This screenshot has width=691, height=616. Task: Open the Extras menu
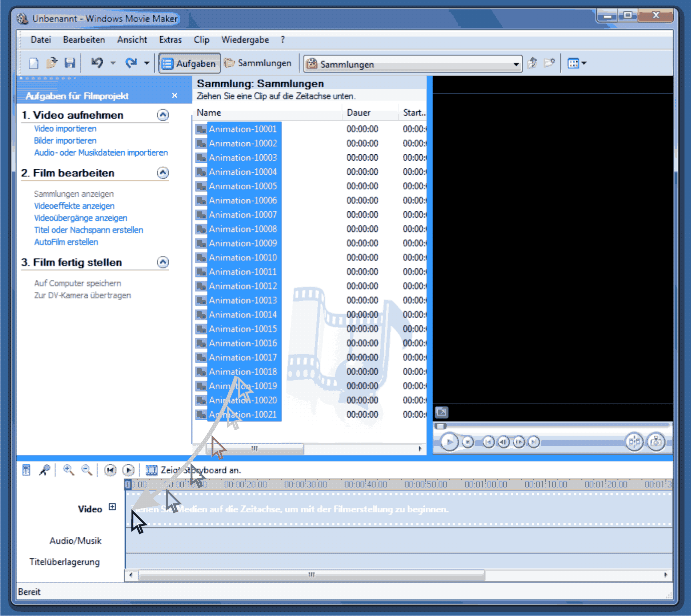(x=170, y=40)
